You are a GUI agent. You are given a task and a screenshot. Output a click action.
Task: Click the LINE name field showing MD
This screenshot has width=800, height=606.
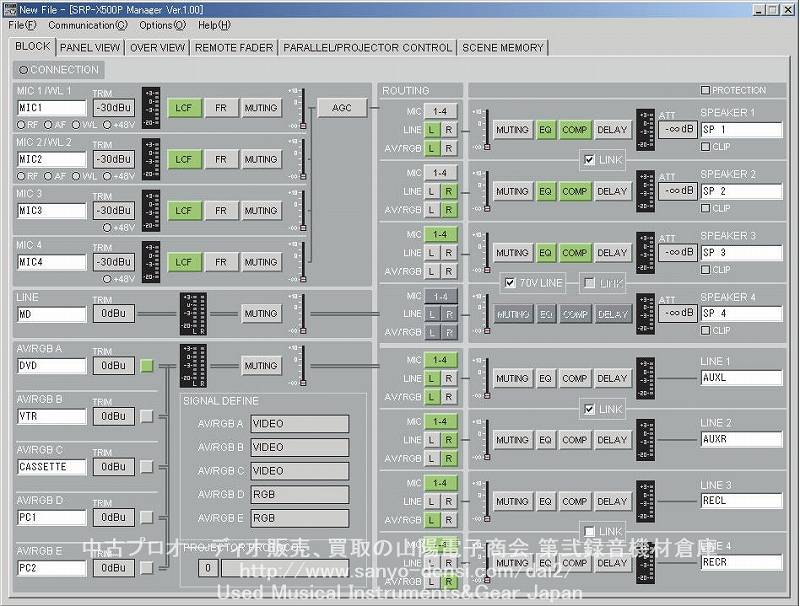click(52, 314)
